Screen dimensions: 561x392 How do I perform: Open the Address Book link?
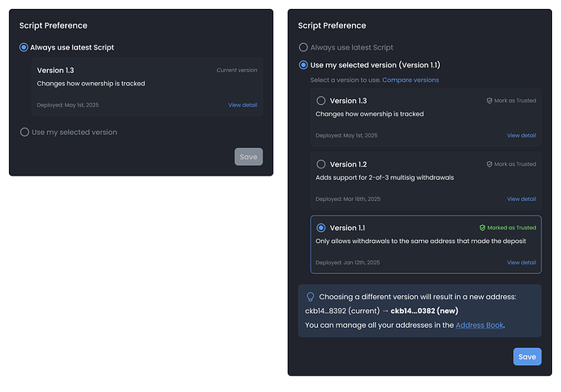(x=479, y=325)
